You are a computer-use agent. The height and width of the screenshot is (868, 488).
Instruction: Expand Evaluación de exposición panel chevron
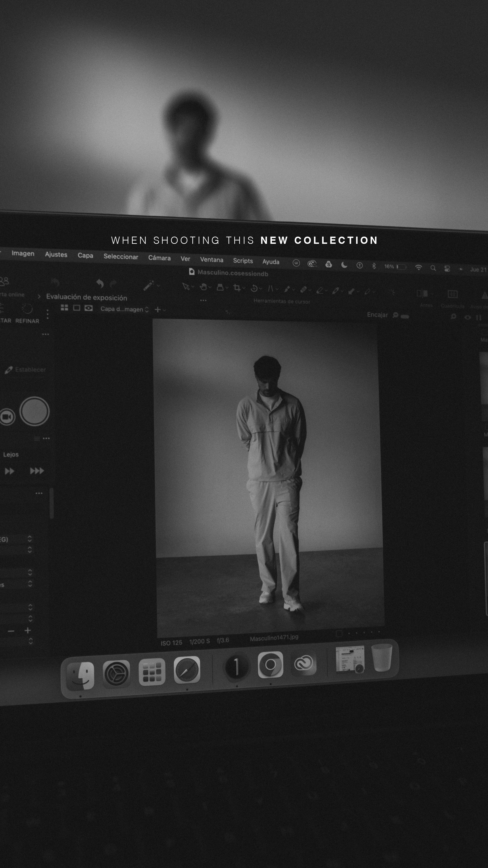coord(39,296)
